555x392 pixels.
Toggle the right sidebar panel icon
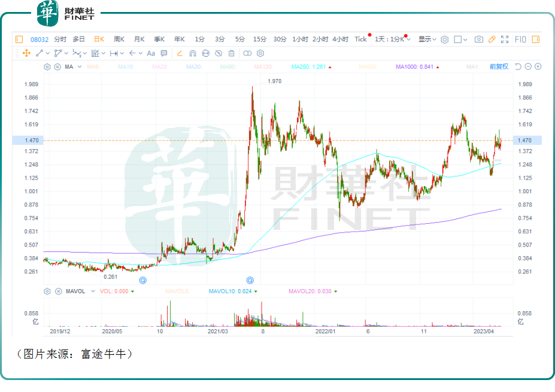pyautogui.click(x=535, y=39)
